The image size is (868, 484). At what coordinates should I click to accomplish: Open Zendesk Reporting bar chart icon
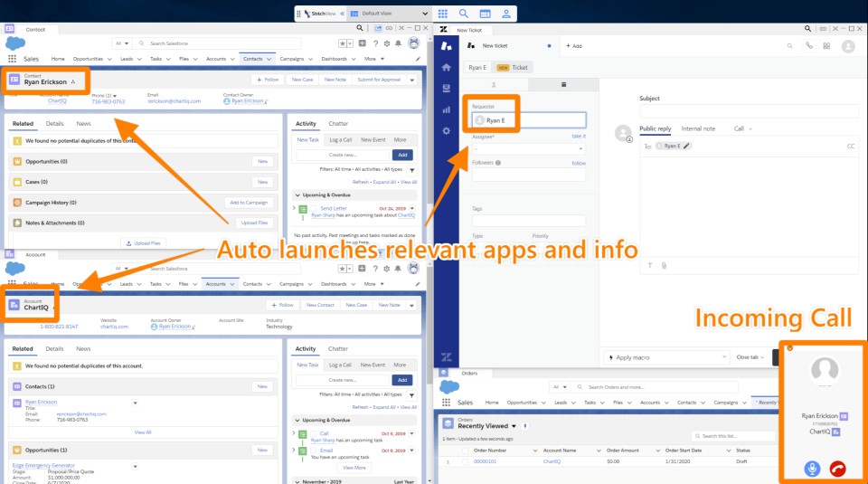tap(446, 109)
